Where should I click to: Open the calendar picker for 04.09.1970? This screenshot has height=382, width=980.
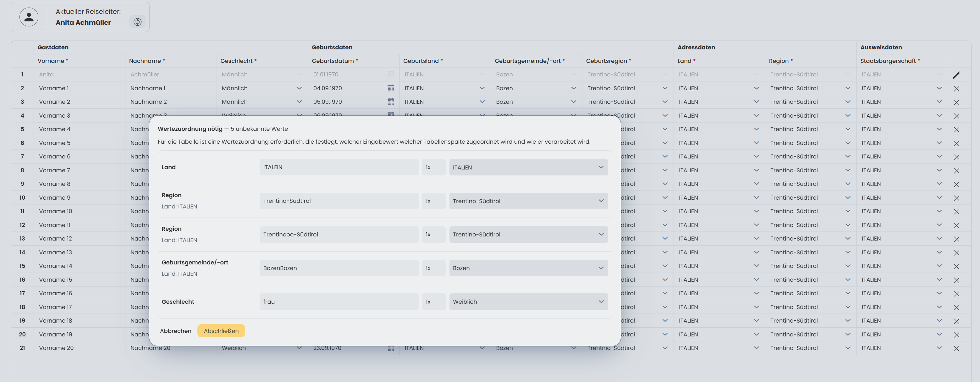point(390,88)
